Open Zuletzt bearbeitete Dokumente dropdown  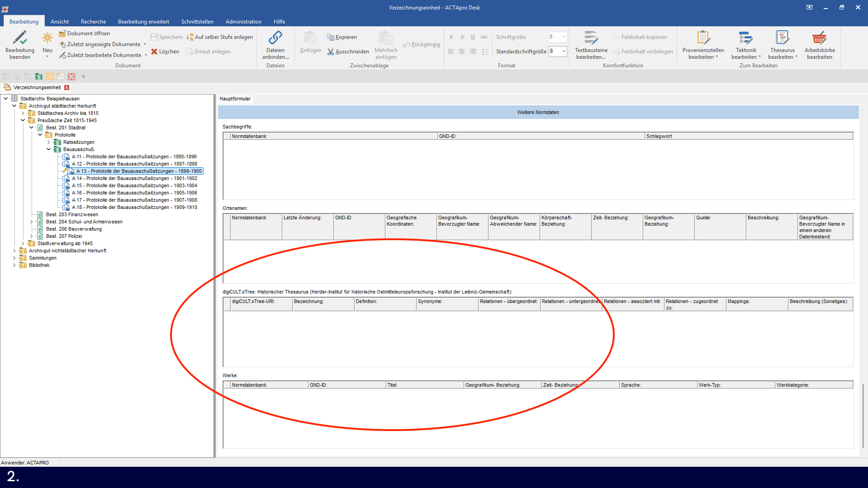(x=146, y=55)
